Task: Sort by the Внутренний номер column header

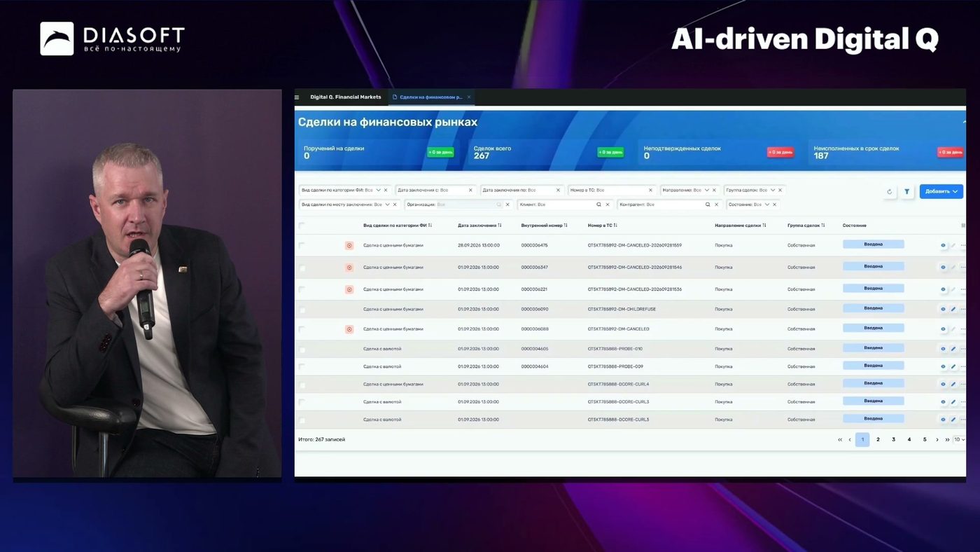Action: [544, 226]
